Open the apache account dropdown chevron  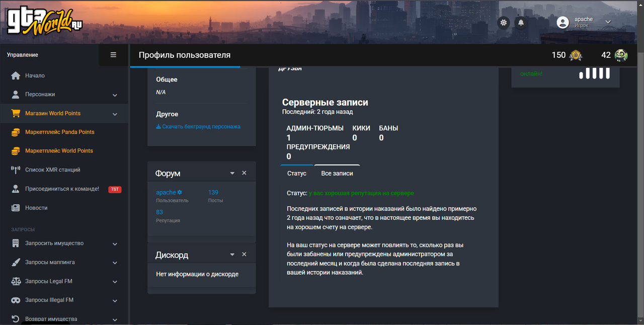[608, 22]
